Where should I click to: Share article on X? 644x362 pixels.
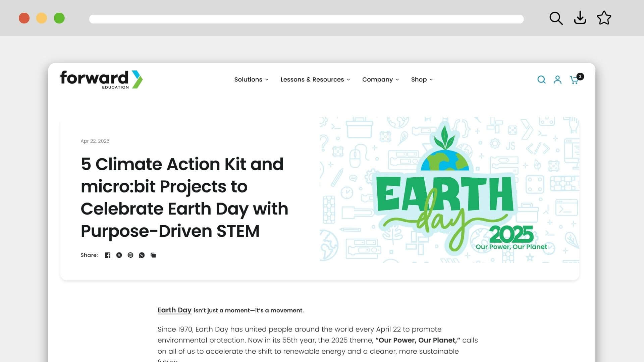pos(119,255)
